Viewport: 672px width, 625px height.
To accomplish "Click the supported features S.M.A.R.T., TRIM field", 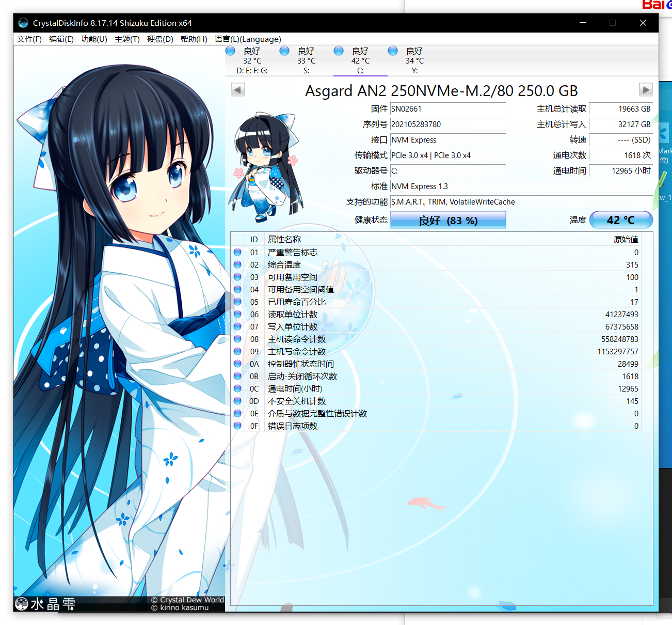I will click(521, 202).
